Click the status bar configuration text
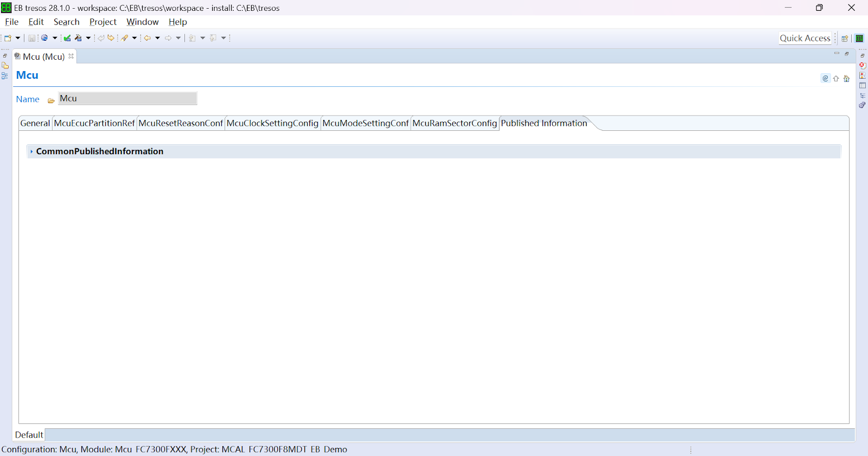This screenshot has height=456, width=868. (x=175, y=449)
